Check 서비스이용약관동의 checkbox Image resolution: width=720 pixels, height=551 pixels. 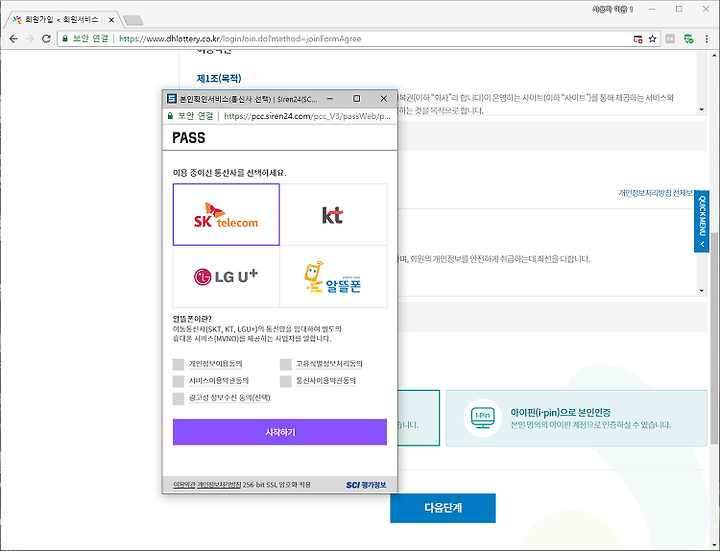[x=179, y=382]
